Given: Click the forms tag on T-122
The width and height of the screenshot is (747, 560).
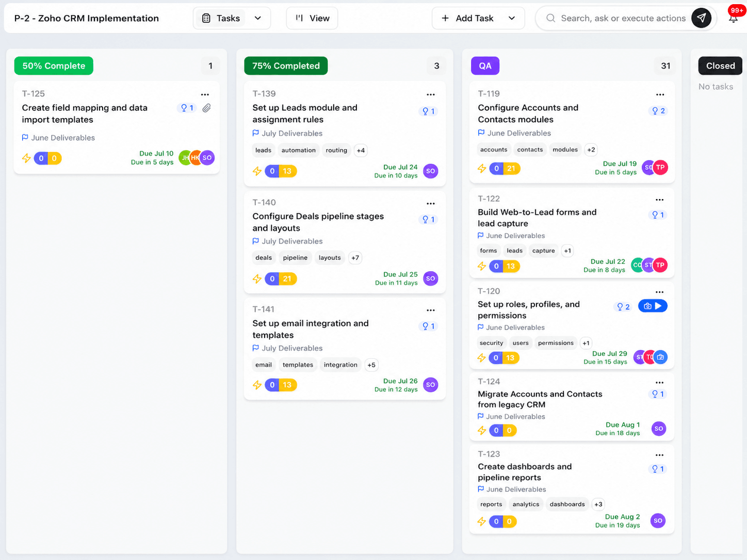Looking at the screenshot, I should click(x=488, y=251).
